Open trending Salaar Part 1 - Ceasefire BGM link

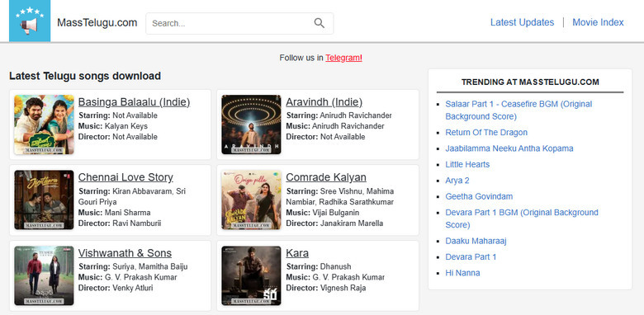coord(519,110)
